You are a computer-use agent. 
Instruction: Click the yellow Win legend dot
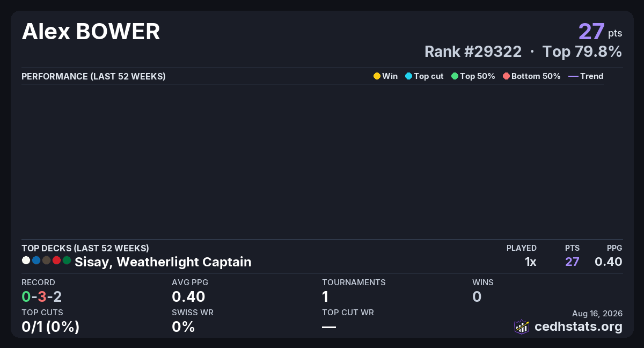(377, 76)
